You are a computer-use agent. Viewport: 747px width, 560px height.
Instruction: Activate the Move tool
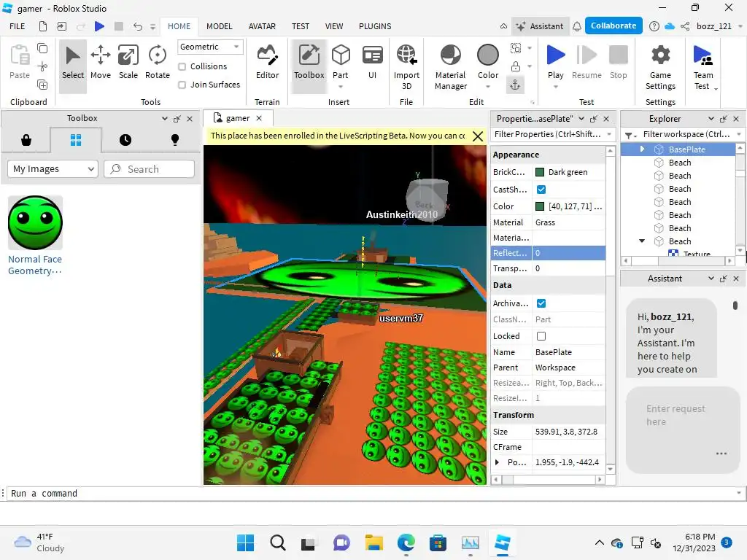101,63
